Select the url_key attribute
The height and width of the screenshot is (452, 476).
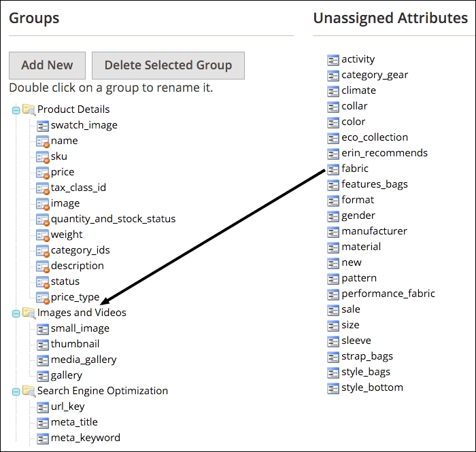tap(68, 406)
